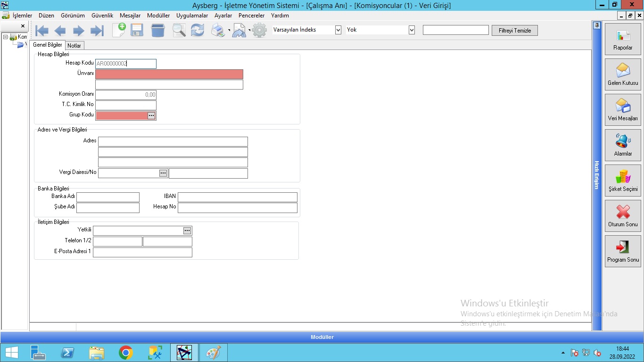This screenshot has width=644, height=362.
Task: Toggle the pin on Hızlı Erişim panel
Action: point(597,25)
